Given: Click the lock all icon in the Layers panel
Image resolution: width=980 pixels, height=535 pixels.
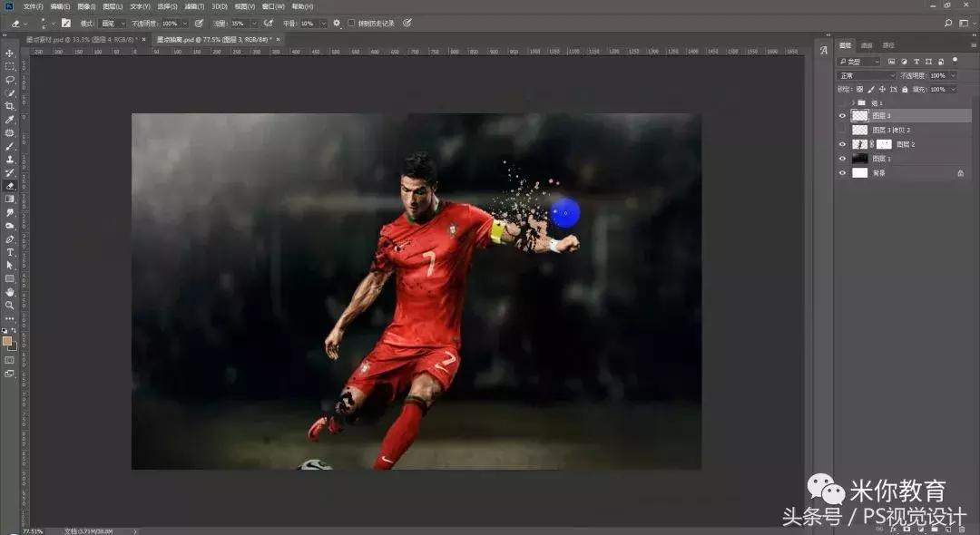Looking at the screenshot, I should 905,89.
